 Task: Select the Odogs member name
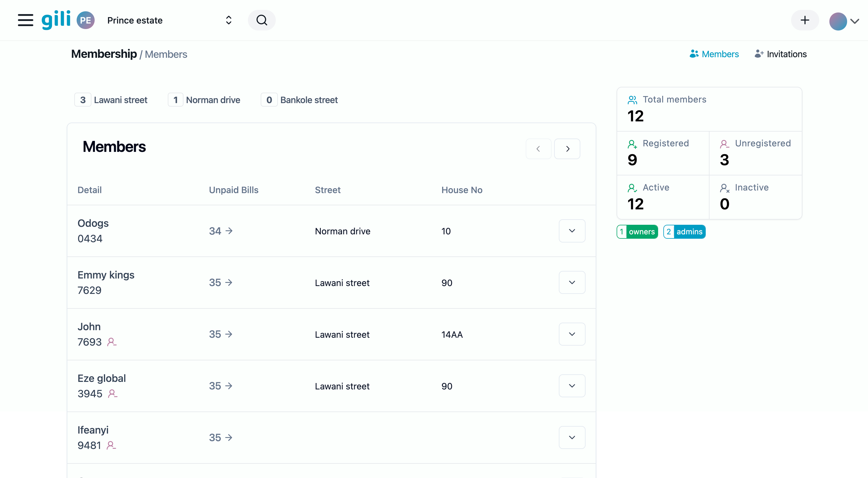click(93, 223)
